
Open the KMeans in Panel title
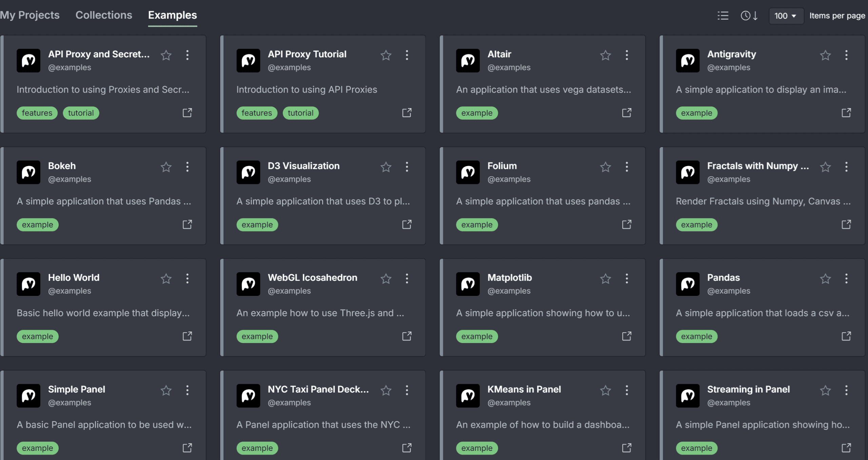pyautogui.click(x=524, y=389)
